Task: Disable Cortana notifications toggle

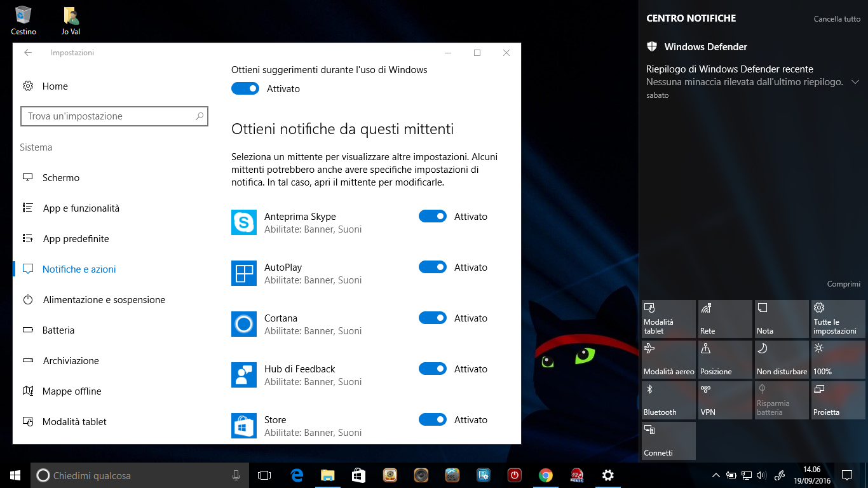Action: 433,318
